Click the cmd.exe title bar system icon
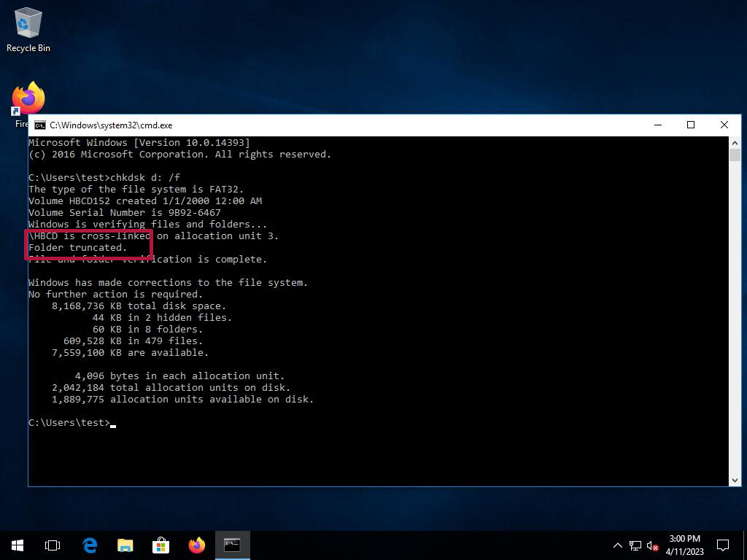The image size is (747, 560). click(x=39, y=125)
